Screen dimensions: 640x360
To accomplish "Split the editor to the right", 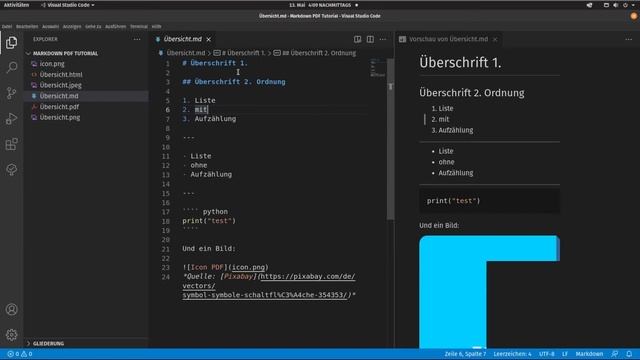I will click(x=370, y=39).
